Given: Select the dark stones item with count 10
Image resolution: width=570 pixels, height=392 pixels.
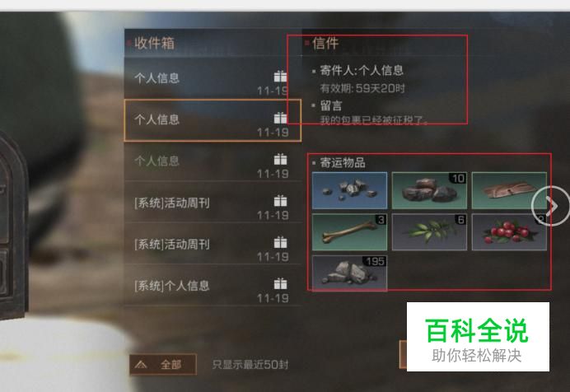Looking at the screenshot, I should (x=429, y=190).
